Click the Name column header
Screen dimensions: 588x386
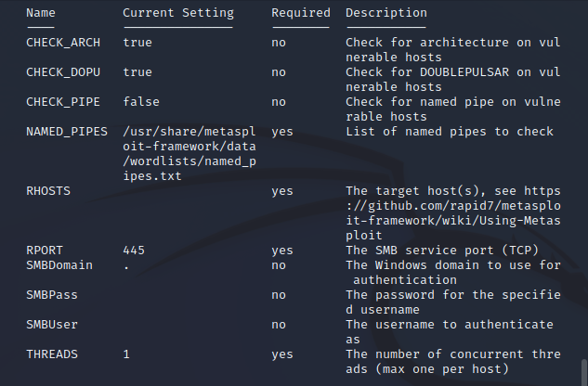[41, 13]
